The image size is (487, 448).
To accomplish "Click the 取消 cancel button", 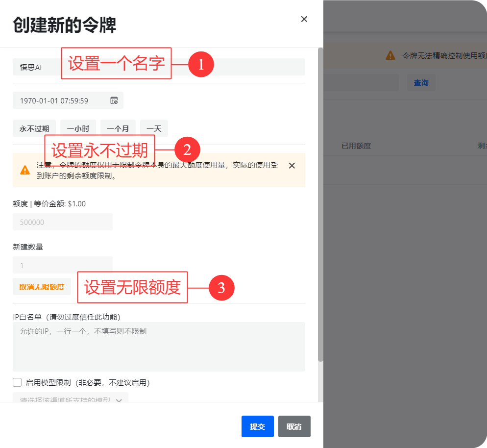I will click(x=294, y=426).
